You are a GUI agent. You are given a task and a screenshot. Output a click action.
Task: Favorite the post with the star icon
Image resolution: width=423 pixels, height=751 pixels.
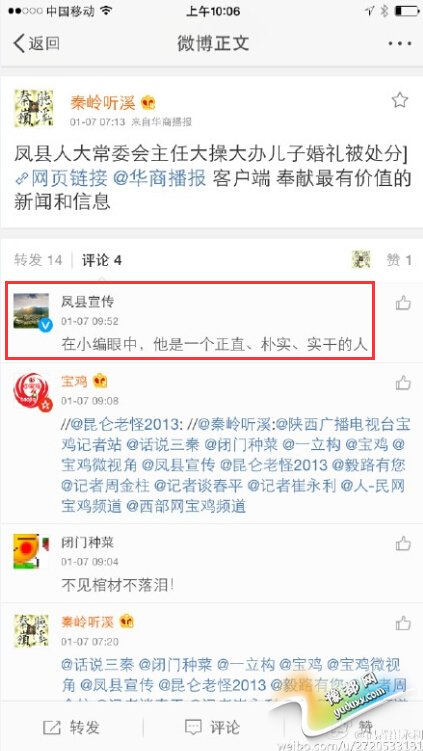click(400, 101)
